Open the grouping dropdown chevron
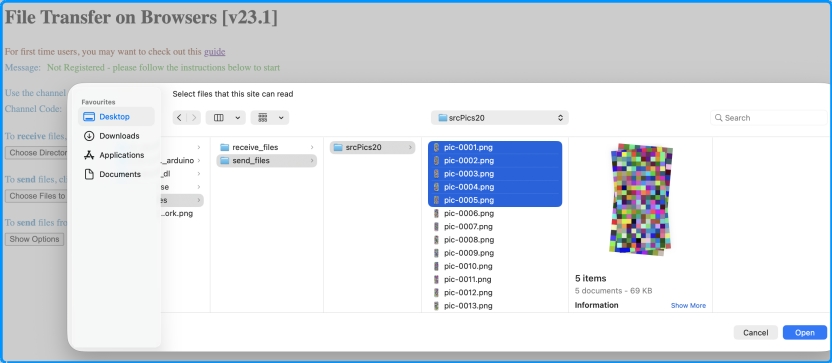This screenshot has width=832, height=363. pos(281,118)
